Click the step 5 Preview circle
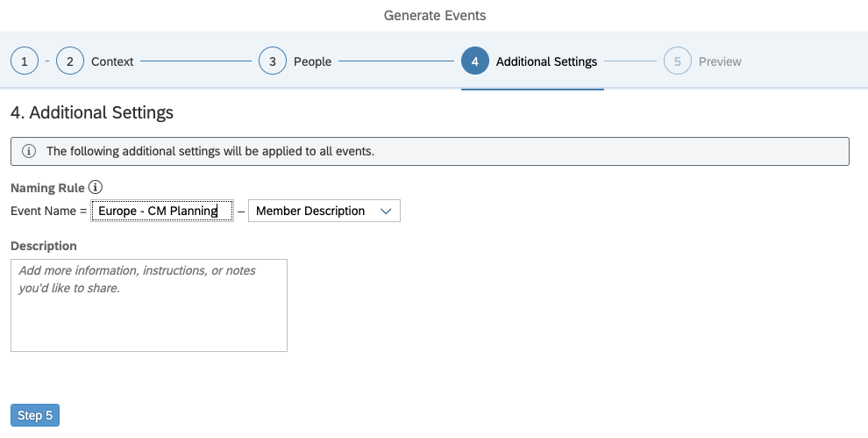This screenshot has height=438, width=868. pos(678,61)
